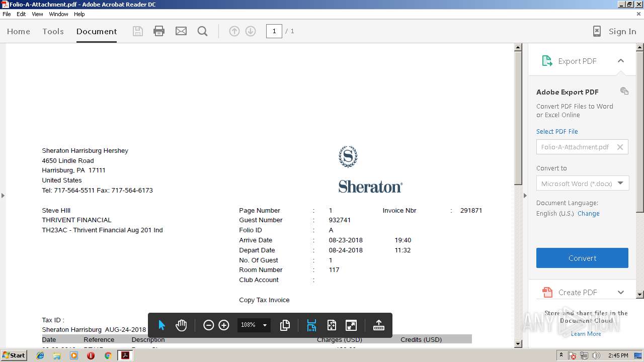This screenshot has height=362, width=644.
Task: Open the File menu
Action: coord(7,14)
